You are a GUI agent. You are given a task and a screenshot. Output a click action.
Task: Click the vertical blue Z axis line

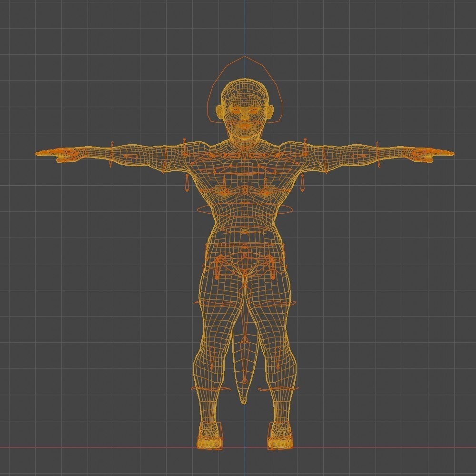[245, 29]
